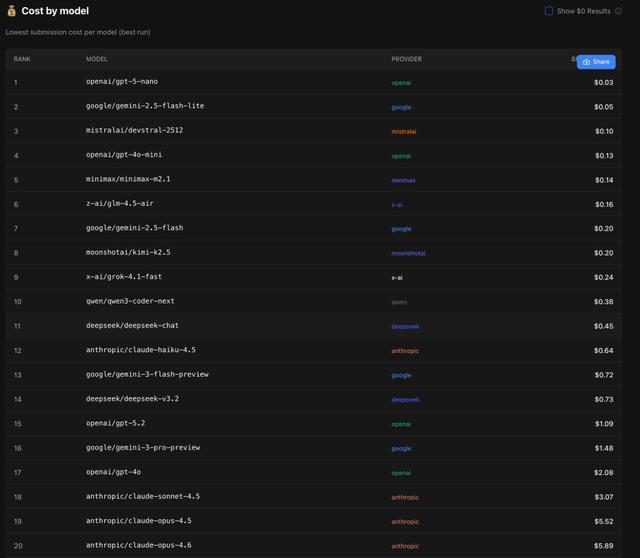Sort by the RANK column header
Viewport: 640px width, 558px height.
(22, 59)
